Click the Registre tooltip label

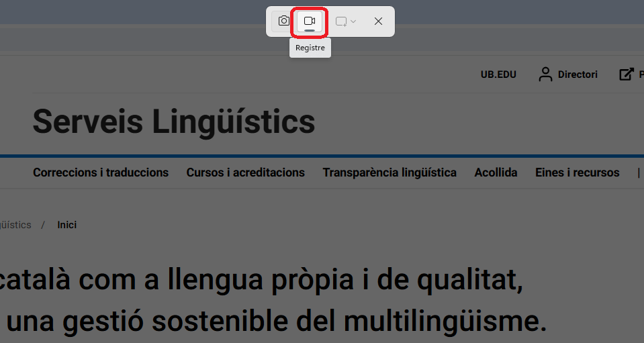(x=310, y=48)
